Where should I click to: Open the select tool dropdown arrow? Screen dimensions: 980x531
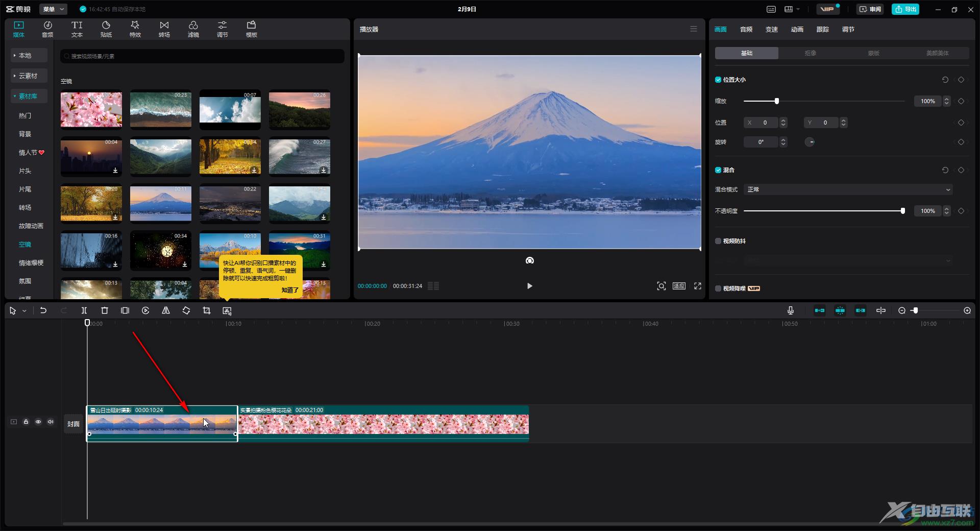(24, 311)
